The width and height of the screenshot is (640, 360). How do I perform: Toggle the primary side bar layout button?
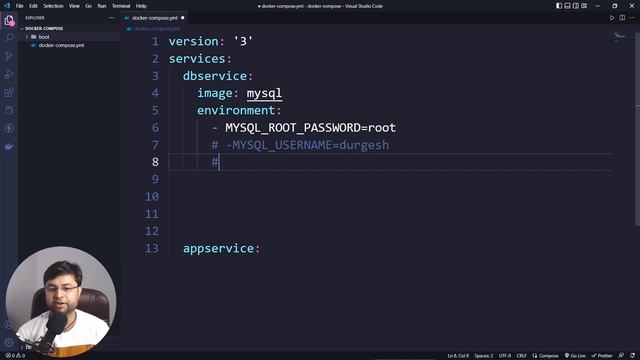[x=559, y=6]
